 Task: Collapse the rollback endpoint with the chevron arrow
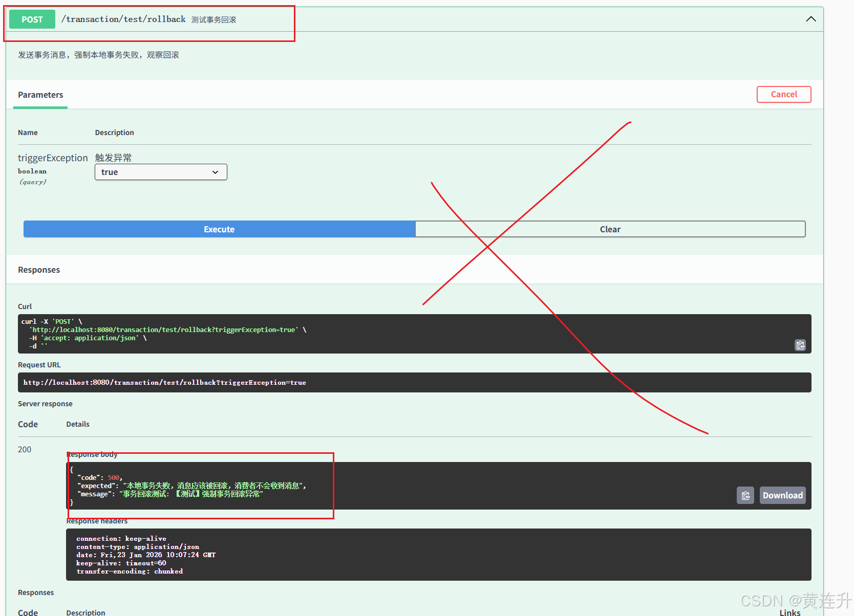click(810, 19)
